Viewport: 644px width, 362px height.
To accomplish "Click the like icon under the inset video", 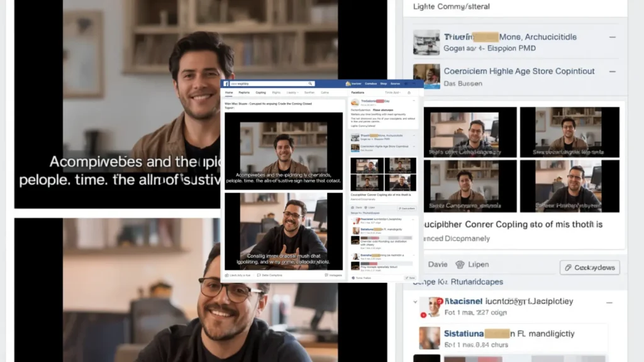I will point(226,275).
